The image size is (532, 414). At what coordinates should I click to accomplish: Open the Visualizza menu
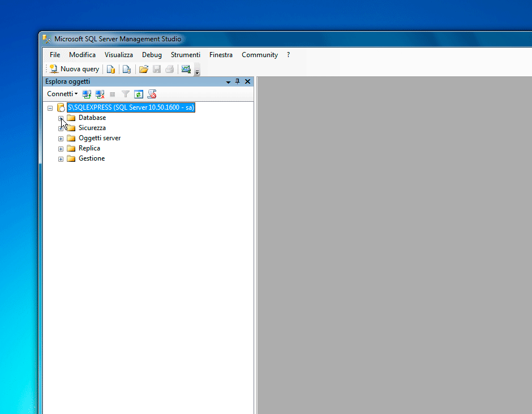tap(119, 55)
